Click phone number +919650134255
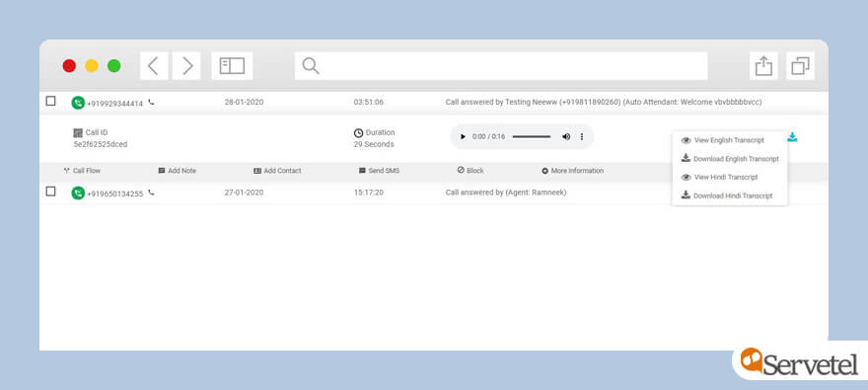Viewport: 868px width, 390px height. coord(114,194)
